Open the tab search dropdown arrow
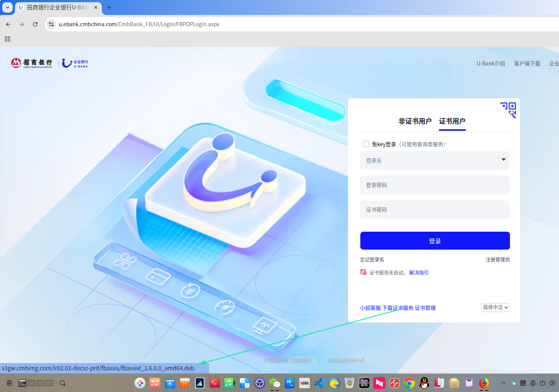Viewport: 559px width, 392px height. point(7,7)
